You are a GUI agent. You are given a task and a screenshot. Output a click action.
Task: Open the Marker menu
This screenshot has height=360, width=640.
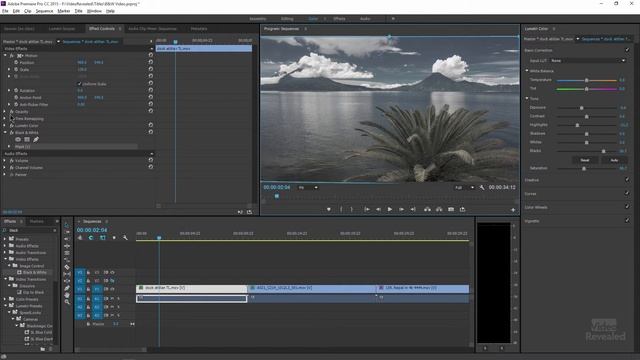click(x=64, y=11)
